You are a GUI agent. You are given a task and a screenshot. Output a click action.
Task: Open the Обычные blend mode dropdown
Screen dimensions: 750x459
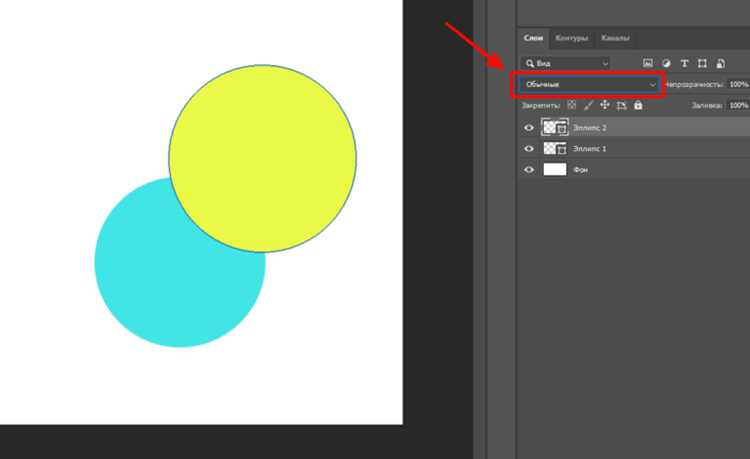pos(589,85)
